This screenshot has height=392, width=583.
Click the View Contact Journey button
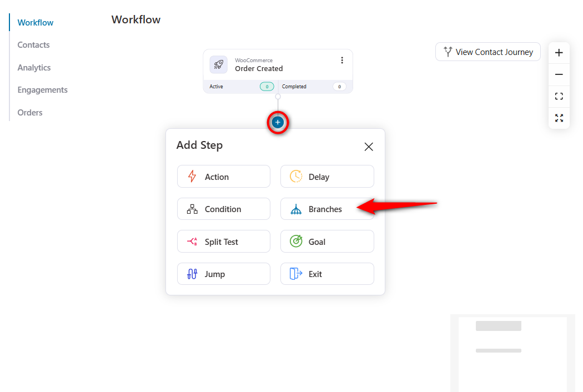coord(488,52)
